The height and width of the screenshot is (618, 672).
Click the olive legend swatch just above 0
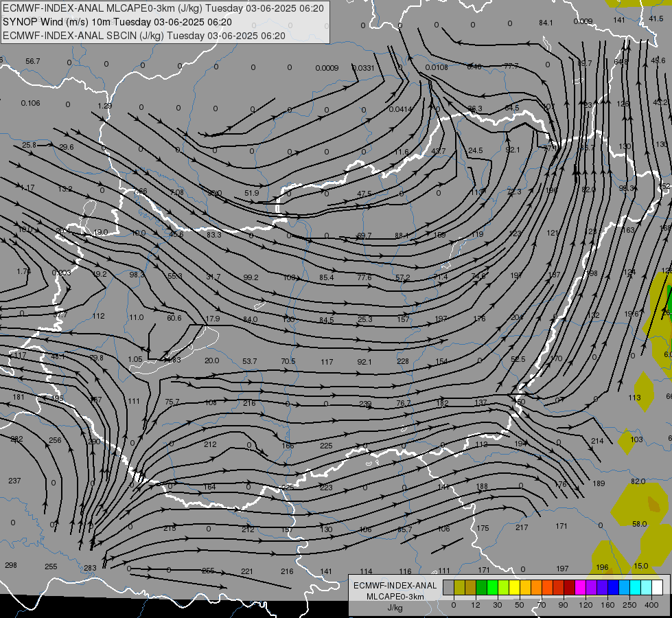(x=459, y=588)
